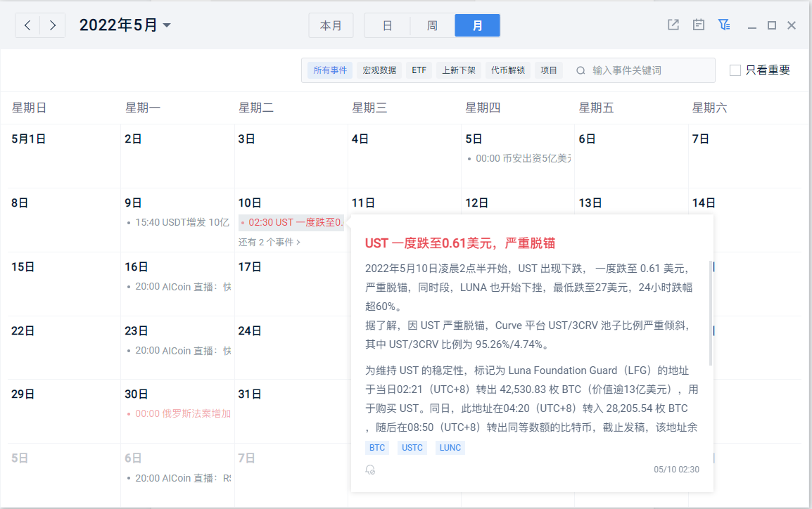Viewport: 812px width, 509px height.
Task: Click the USTC tag in event popup
Action: tap(412, 448)
